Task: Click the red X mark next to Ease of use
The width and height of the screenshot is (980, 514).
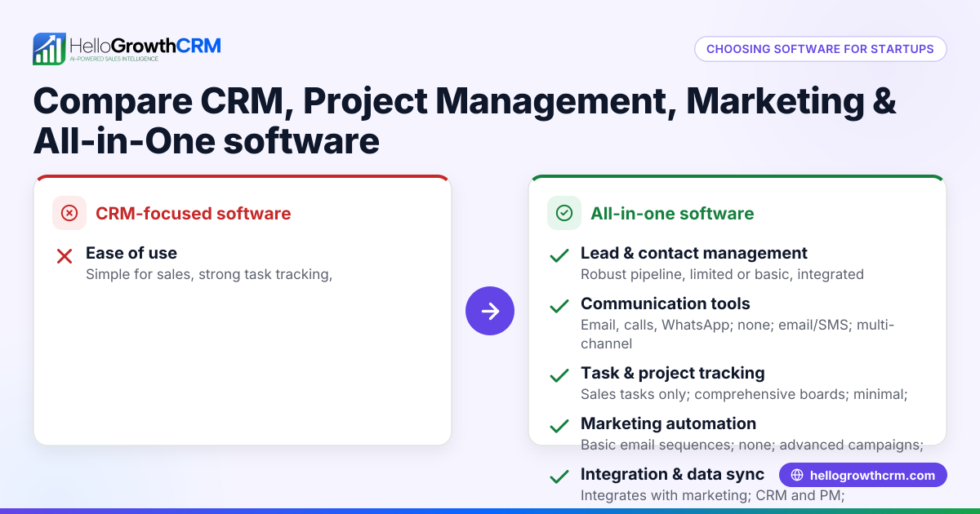Action: [65, 256]
